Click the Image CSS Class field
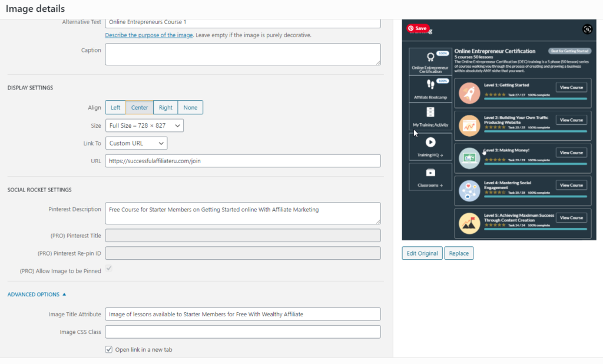This screenshot has width=603, height=364. [x=243, y=332]
